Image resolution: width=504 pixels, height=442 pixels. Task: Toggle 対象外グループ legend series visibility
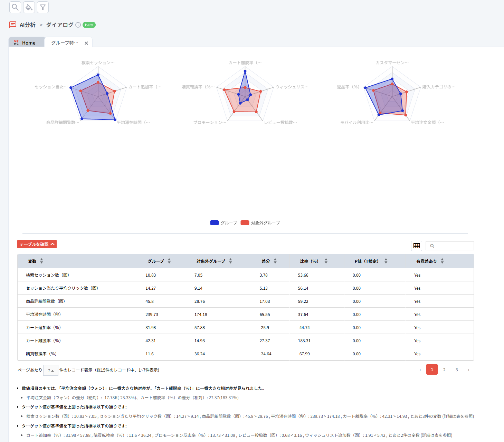(x=260, y=223)
